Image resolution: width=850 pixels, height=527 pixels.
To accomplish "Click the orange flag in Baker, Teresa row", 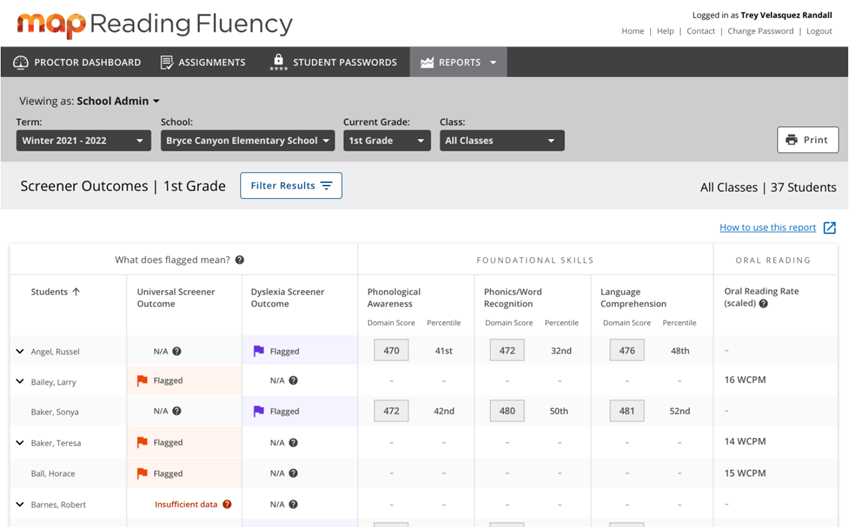I will coord(142,442).
